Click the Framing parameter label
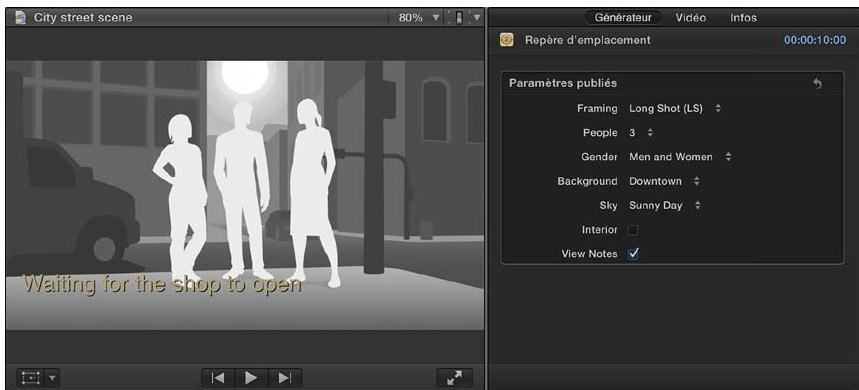 click(x=597, y=108)
